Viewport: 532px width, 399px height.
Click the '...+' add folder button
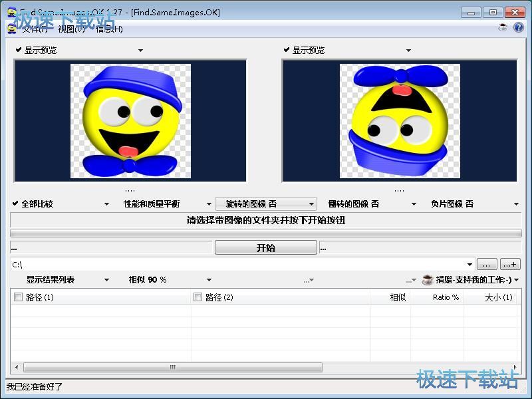pos(510,264)
